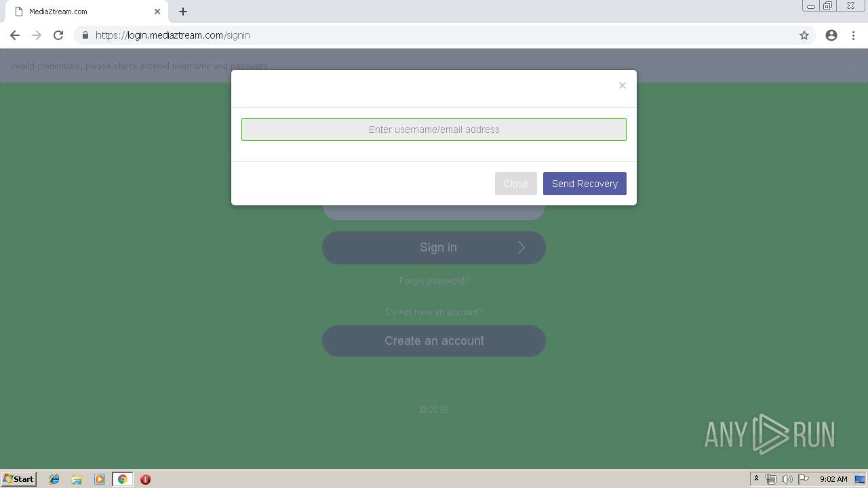Click the Send Recovery button
This screenshot has width=868, height=488.
[585, 184]
